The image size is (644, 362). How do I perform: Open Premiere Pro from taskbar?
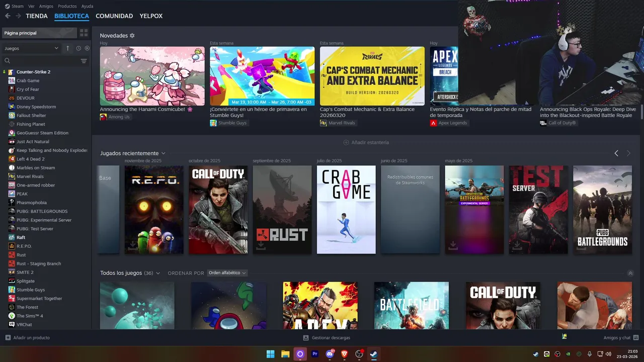(315, 354)
